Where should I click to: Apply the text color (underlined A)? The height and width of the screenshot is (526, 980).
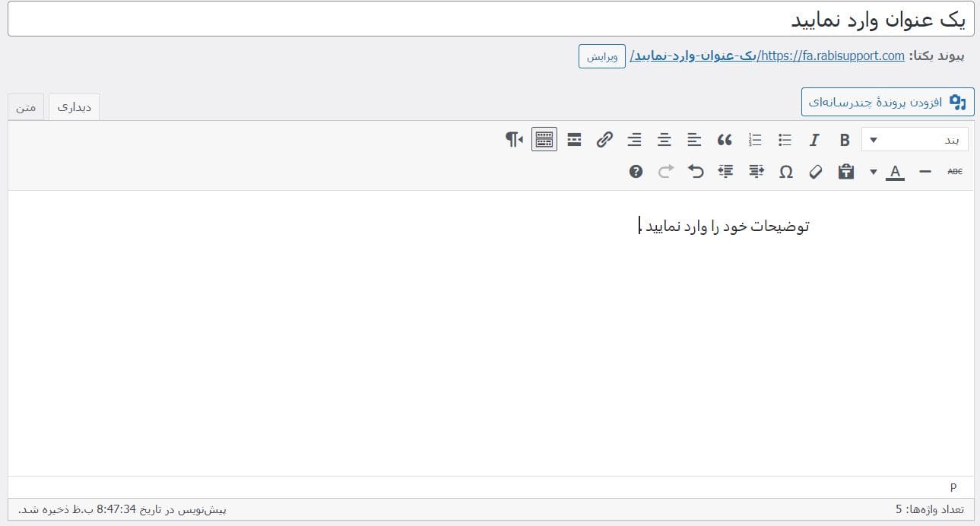896,172
